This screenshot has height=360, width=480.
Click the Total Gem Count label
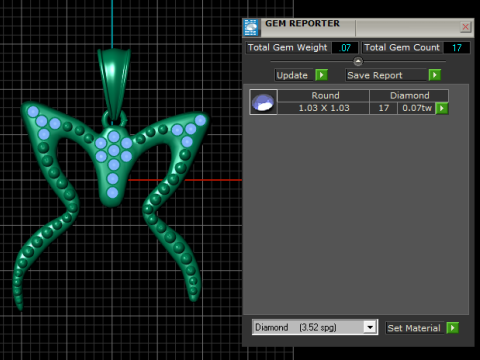[402, 48]
